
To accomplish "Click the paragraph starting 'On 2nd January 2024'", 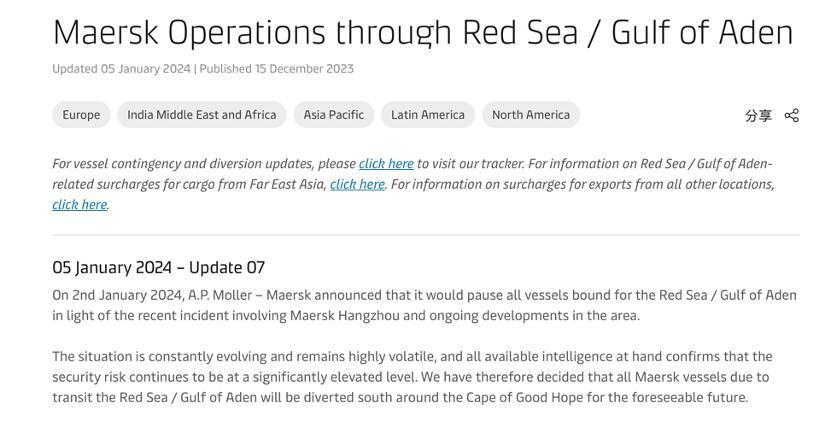I will [424, 305].
